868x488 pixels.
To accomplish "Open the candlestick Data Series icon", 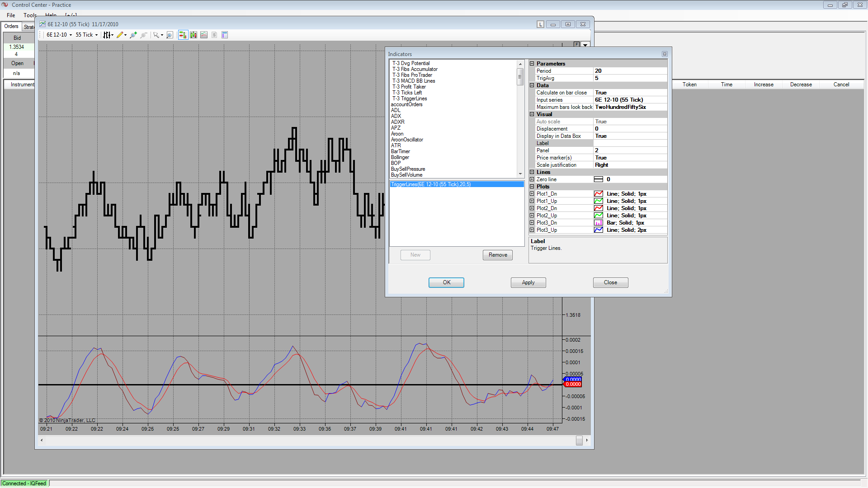I will [193, 35].
